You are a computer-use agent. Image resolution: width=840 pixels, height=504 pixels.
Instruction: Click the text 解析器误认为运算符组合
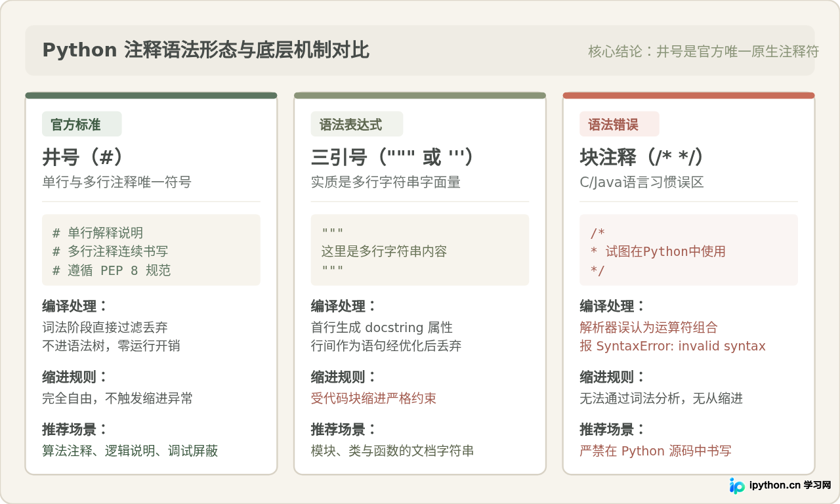pyautogui.click(x=649, y=327)
